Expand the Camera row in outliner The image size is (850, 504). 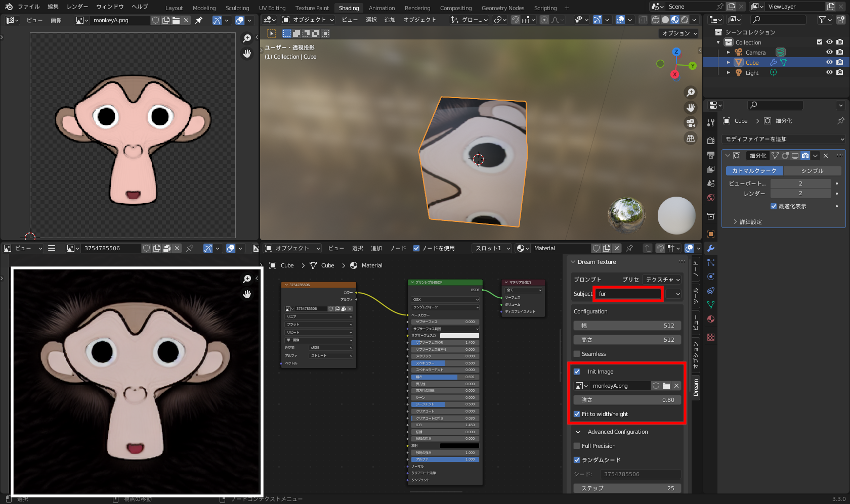pos(729,52)
